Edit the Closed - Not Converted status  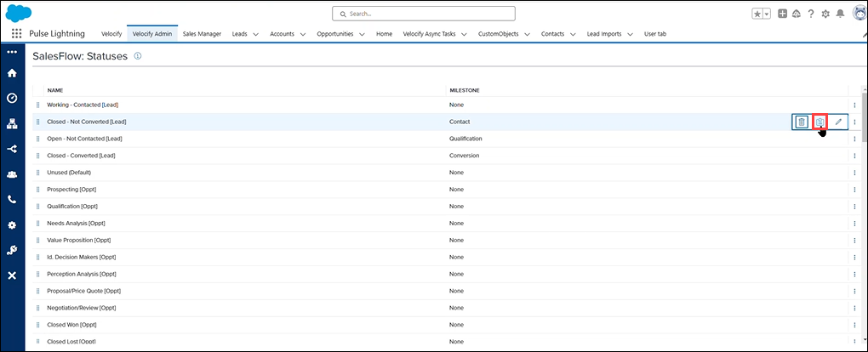point(838,122)
